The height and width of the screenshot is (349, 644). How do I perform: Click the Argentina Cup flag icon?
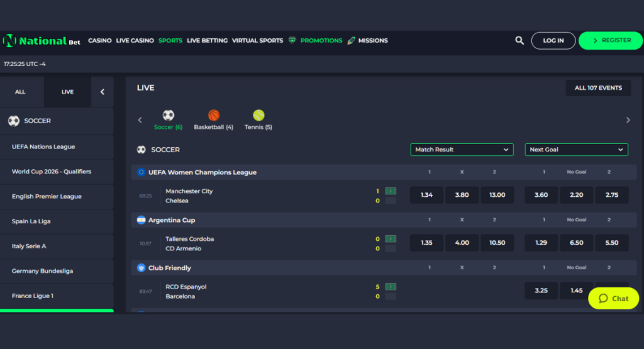(x=142, y=220)
